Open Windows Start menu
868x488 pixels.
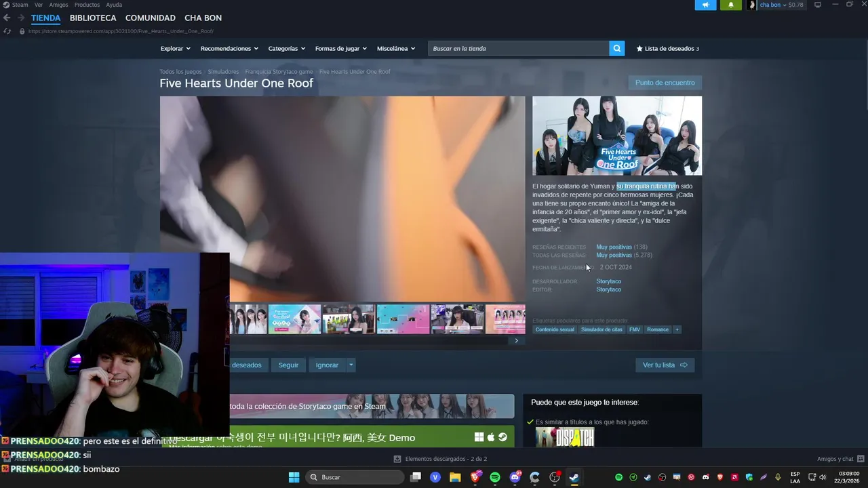pos(294,477)
